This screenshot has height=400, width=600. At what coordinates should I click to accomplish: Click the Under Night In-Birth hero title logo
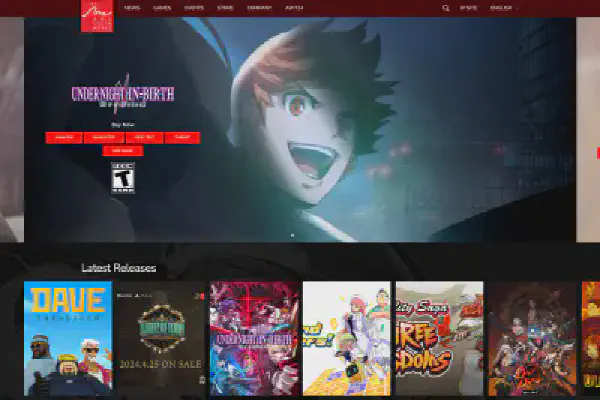pos(123,94)
